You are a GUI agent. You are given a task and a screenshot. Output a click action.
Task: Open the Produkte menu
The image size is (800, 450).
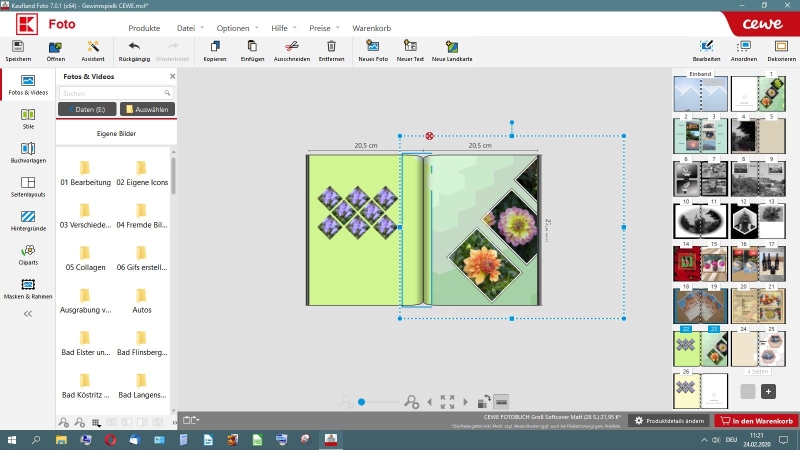pos(144,28)
